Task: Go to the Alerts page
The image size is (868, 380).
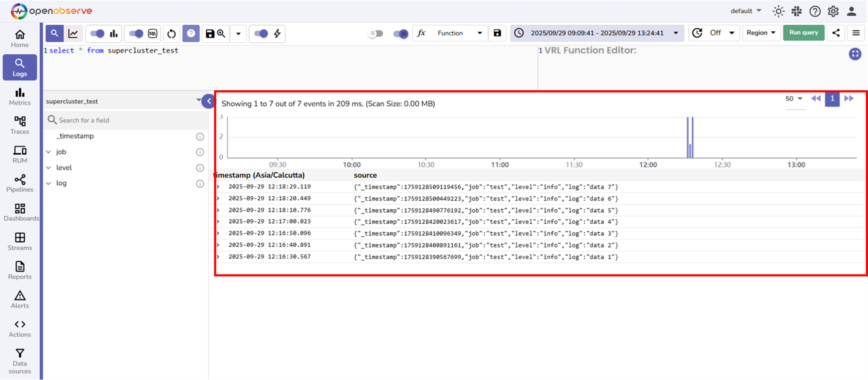Action: point(20,299)
